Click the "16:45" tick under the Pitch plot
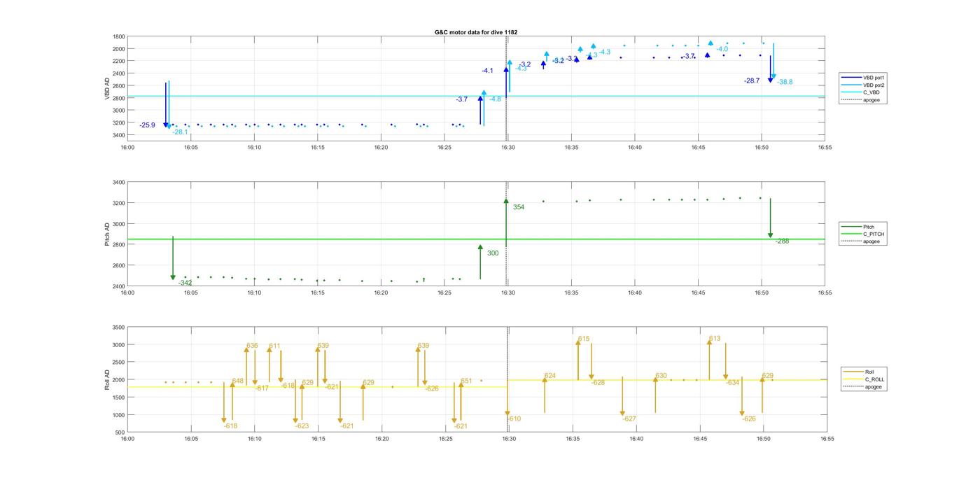This screenshot has width=980, height=485. point(698,293)
